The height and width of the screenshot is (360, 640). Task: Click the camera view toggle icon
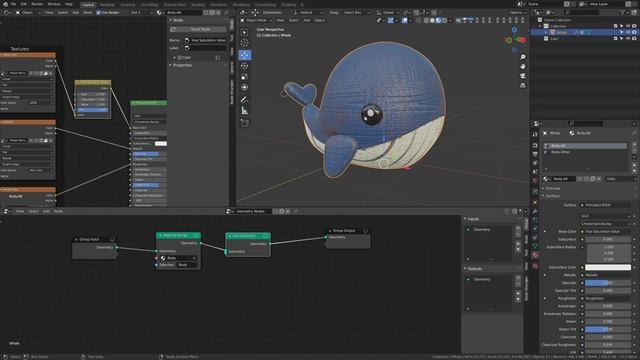(x=523, y=76)
